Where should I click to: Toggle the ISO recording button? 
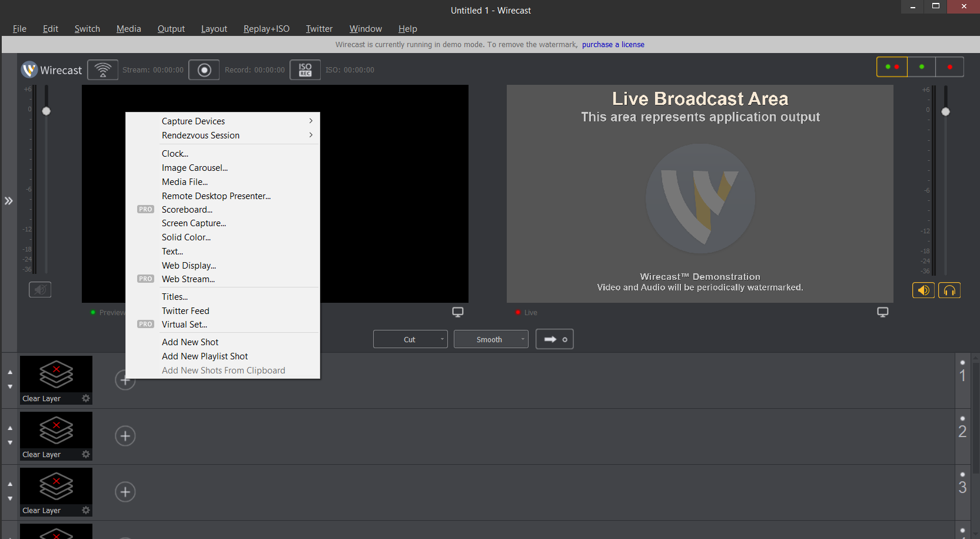coord(305,70)
